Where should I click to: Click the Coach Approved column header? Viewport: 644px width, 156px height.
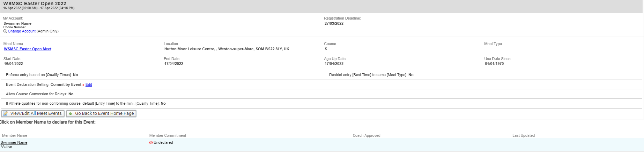[x=366, y=135]
